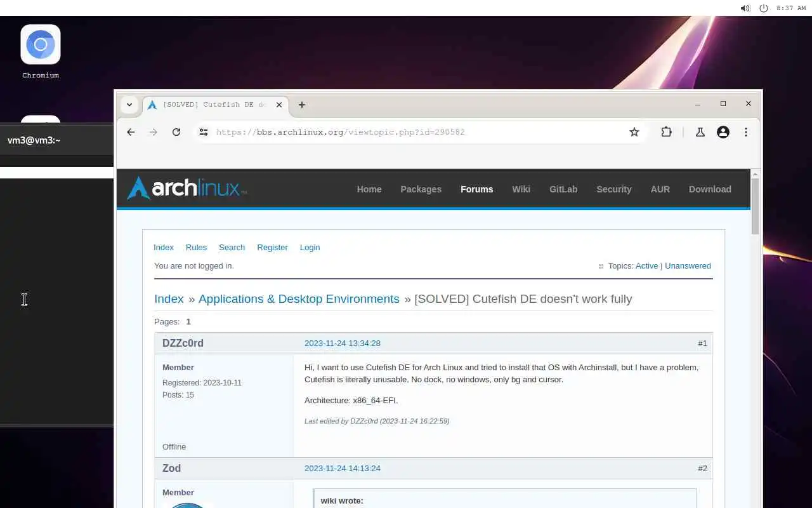Click the volume icon in system tray
Screen dimensions: 812x508
point(745,8)
